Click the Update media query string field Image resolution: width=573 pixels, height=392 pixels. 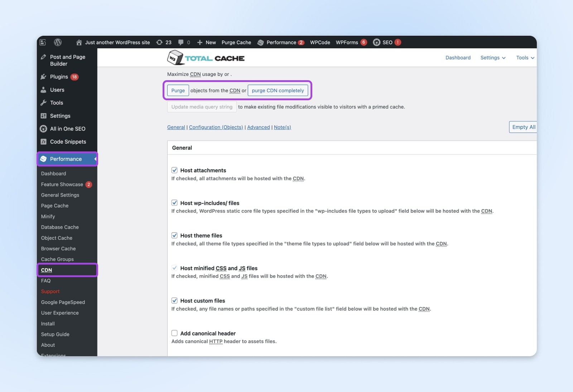[x=202, y=107]
